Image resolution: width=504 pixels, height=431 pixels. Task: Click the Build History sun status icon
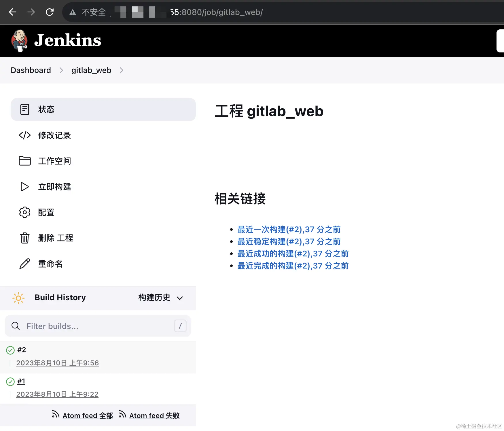coord(18,298)
